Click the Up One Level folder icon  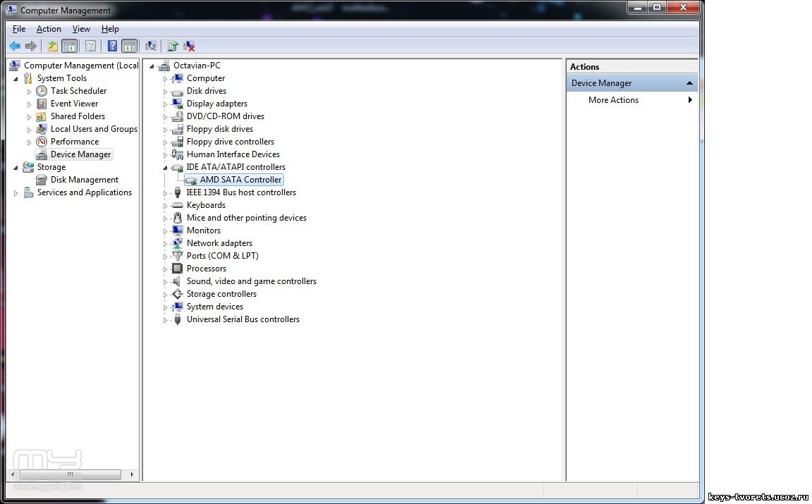tap(53, 46)
